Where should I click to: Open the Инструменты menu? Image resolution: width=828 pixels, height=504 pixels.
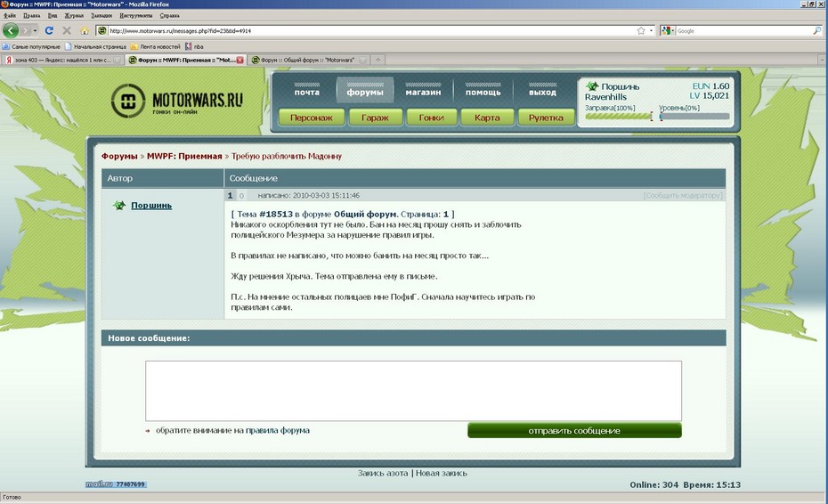pyautogui.click(x=136, y=15)
